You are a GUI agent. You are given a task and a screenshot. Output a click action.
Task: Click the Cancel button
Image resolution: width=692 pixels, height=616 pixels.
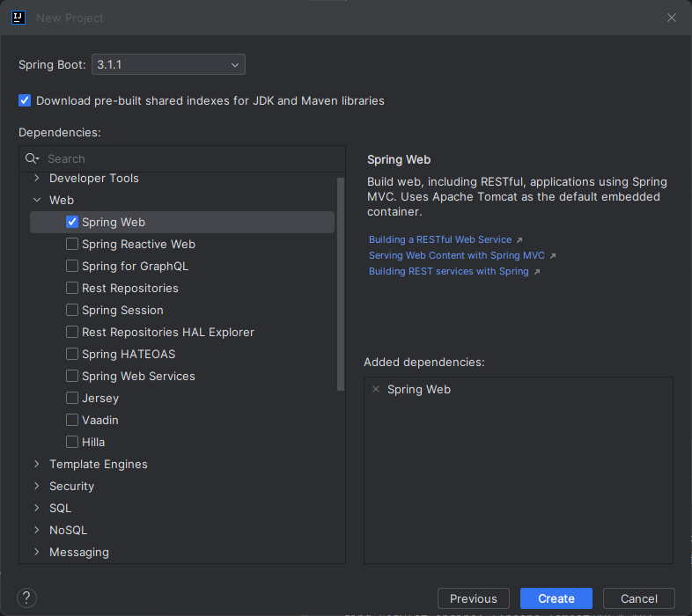click(x=638, y=598)
